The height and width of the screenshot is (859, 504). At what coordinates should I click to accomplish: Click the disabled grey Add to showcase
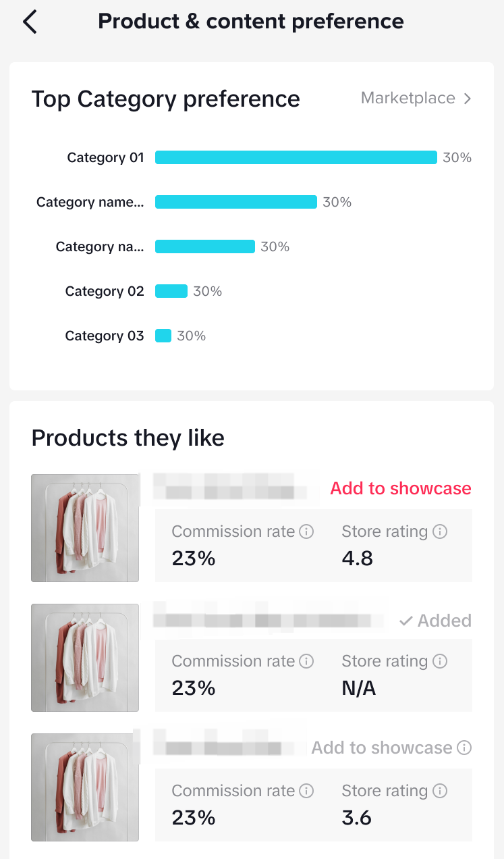(x=381, y=748)
